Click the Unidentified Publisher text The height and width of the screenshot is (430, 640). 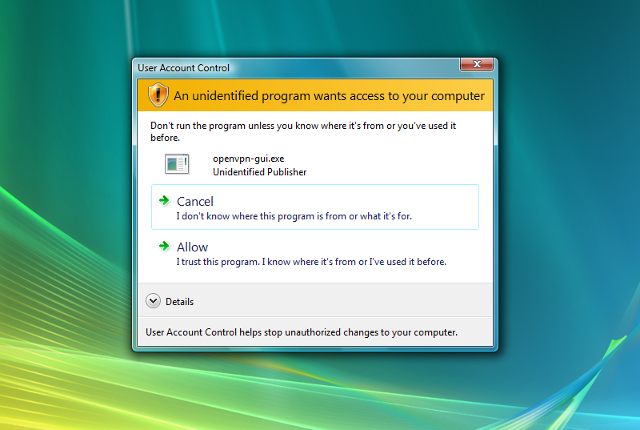(259, 172)
